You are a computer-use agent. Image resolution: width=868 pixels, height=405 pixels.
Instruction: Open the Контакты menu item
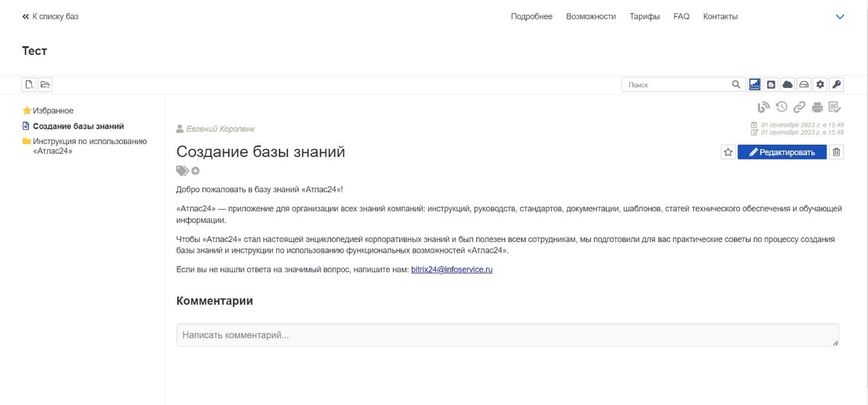point(720,17)
